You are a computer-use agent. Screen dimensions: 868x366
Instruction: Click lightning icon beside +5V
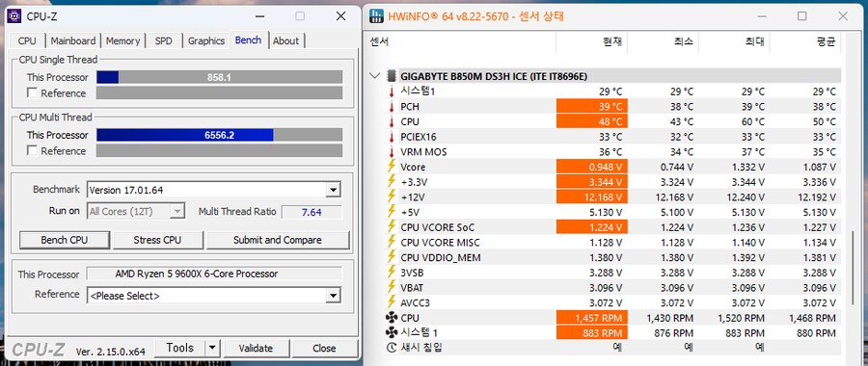[392, 212]
